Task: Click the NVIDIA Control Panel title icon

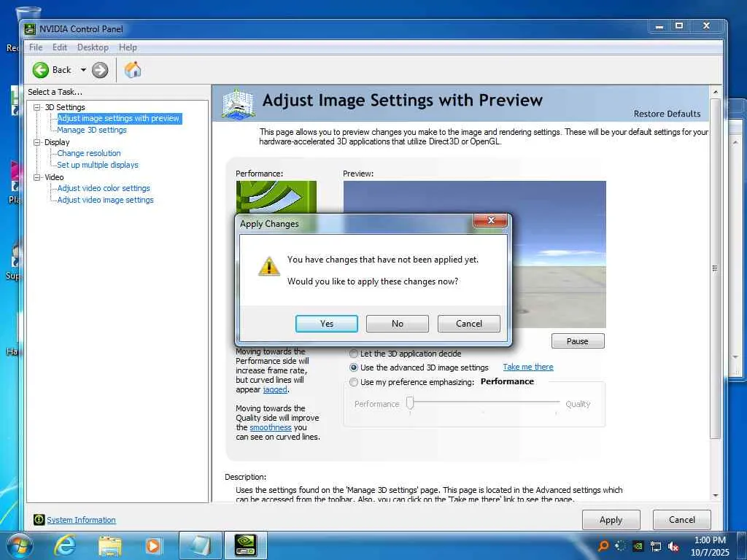Action: pyautogui.click(x=29, y=29)
